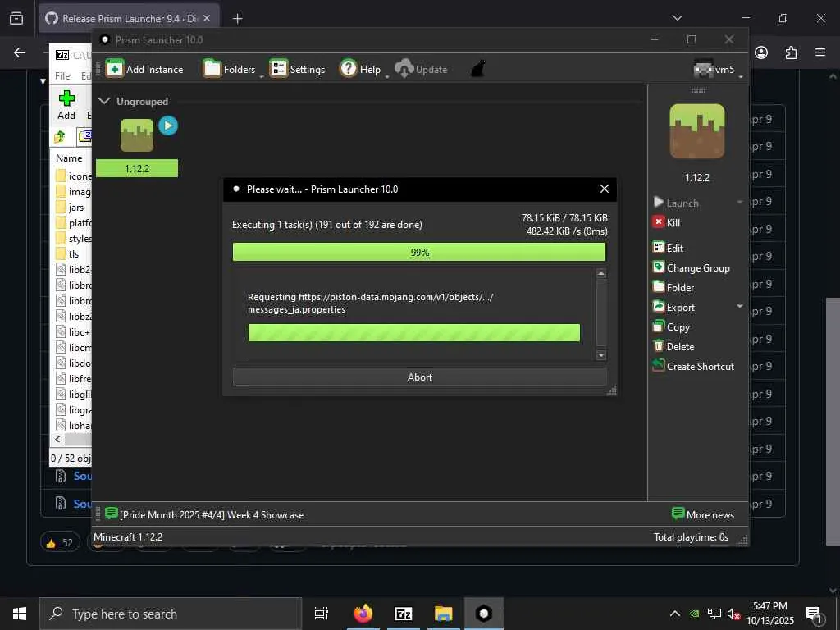Click the thumbs up reaction on GitHub
The height and width of the screenshot is (630, 840).
(59, 543)
